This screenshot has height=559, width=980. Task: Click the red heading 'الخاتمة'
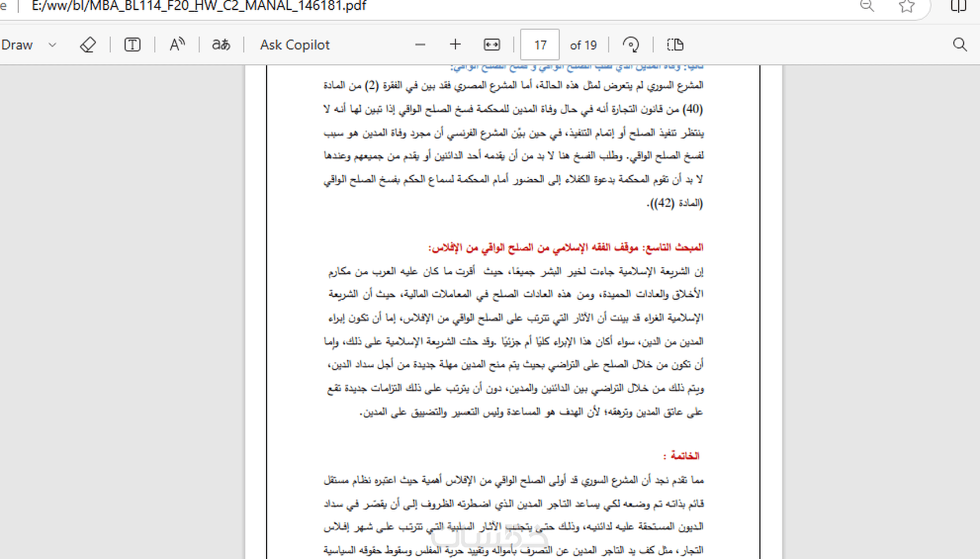coord(681,456)
